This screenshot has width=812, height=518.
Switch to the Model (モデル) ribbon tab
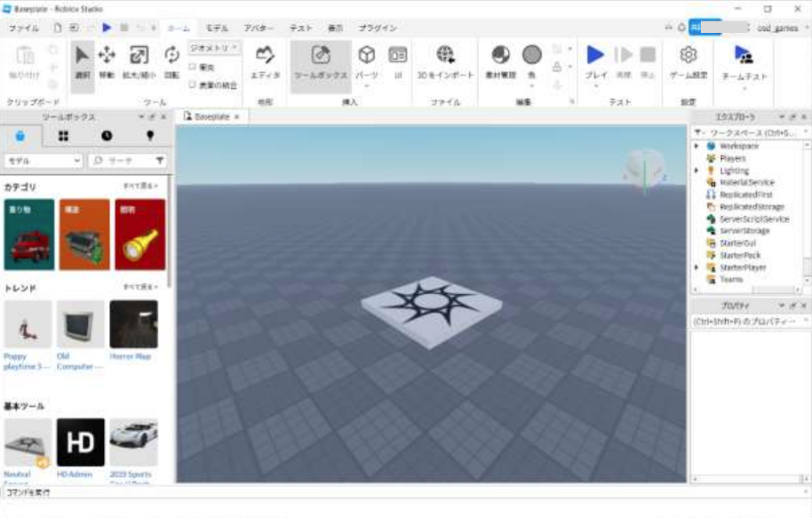pyautogui.click(x=217, y=28)
